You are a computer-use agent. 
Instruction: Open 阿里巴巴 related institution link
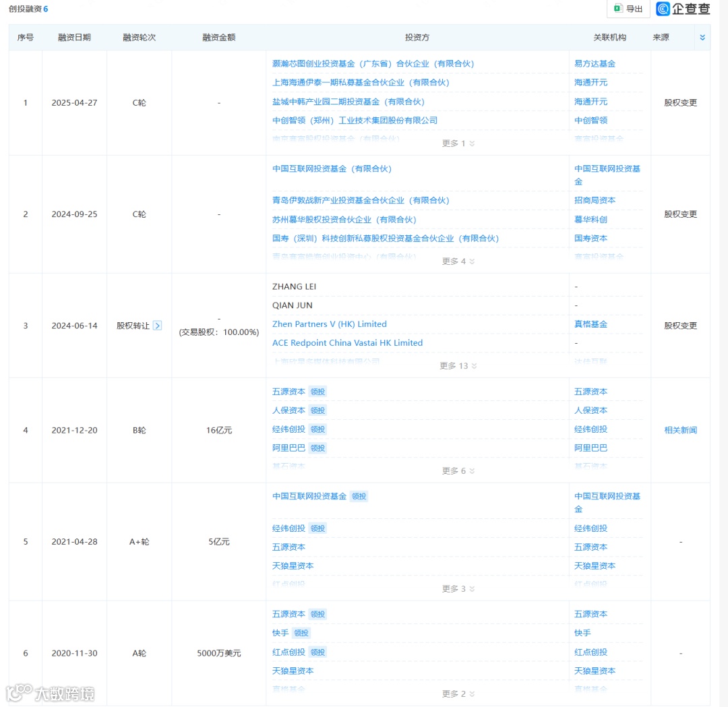[x=590, y=448]
